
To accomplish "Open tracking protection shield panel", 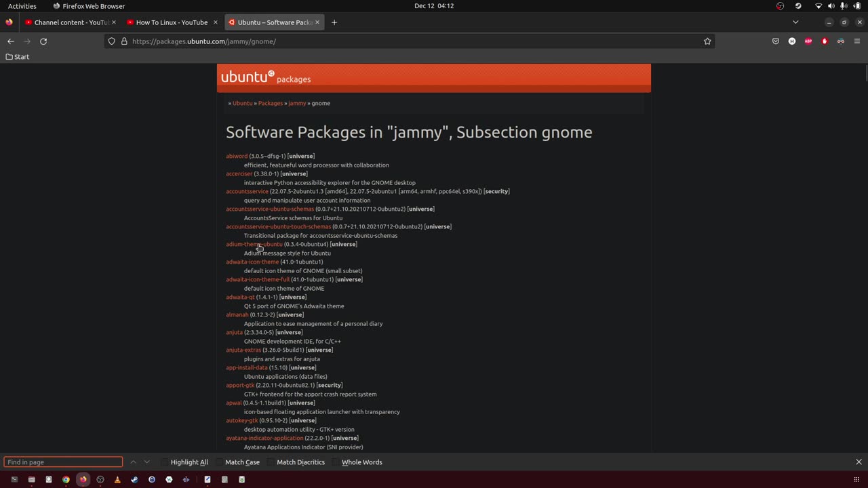I will [112, 41].
